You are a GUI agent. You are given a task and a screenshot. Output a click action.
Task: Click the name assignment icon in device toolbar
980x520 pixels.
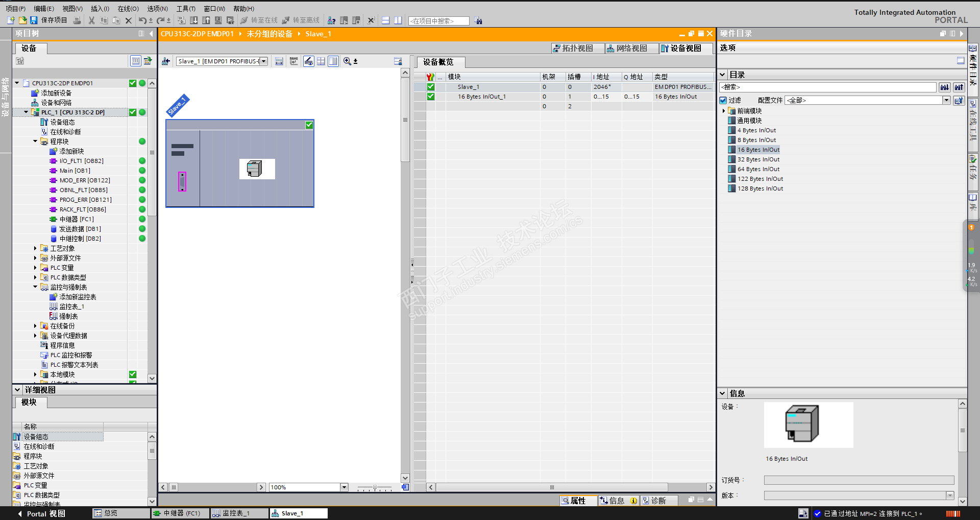tap(293, 61)
